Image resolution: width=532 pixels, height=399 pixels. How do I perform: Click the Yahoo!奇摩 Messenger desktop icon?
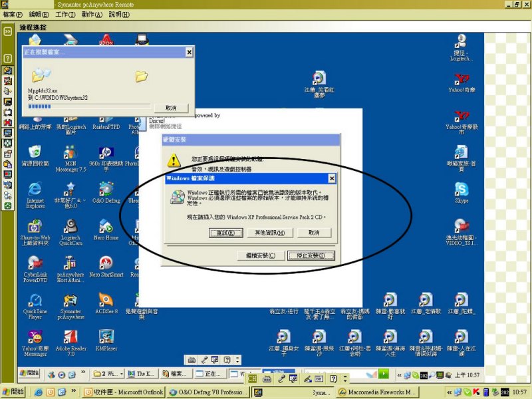click(35, 343)
